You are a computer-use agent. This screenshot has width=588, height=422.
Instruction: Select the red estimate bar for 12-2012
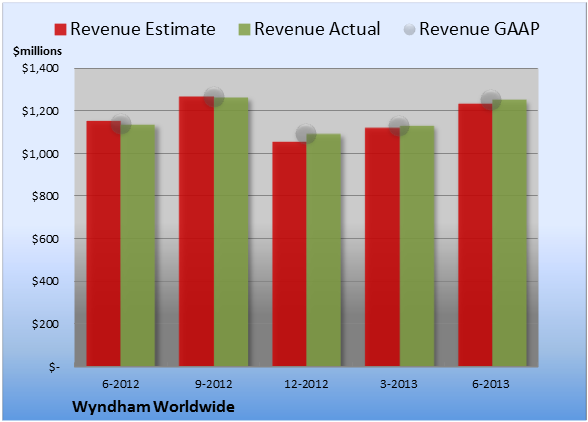(290, 254)
